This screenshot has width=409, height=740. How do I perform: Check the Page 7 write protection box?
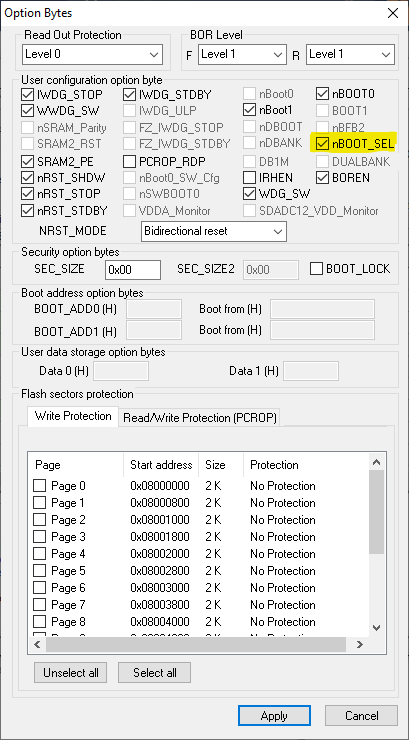(40, 605)
